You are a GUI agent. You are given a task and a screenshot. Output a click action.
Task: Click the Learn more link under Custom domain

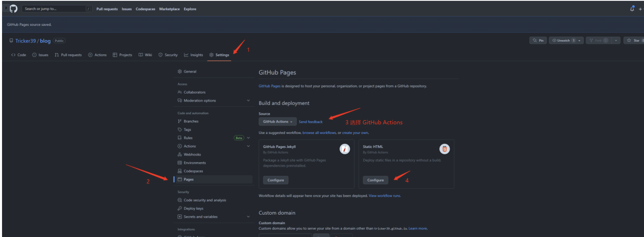click(x=418, y=228)
